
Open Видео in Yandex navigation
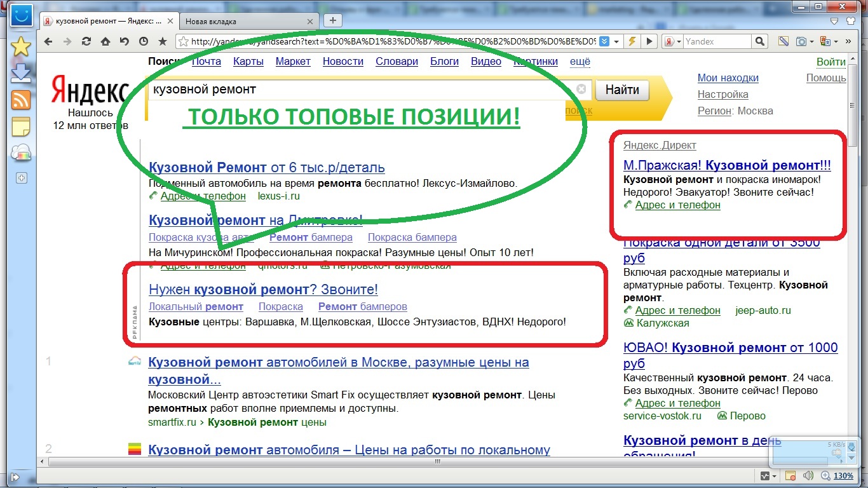[486, 61]
